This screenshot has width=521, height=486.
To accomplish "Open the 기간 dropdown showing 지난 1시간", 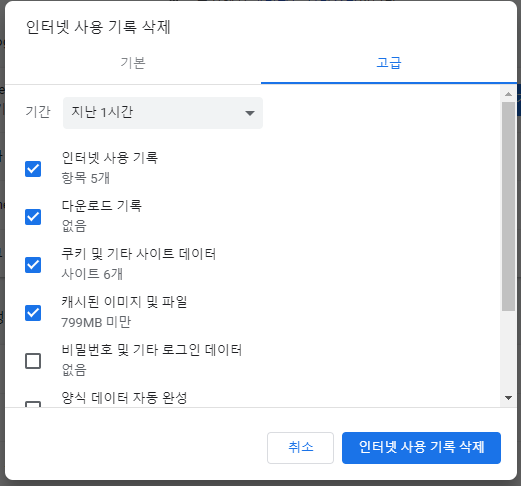I will tap(163, 113).
